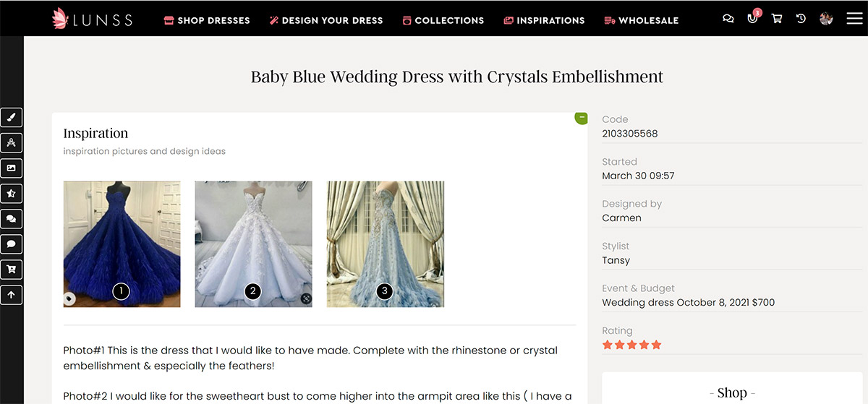Image resolution: width=868 pixels, height=404 pixels.
Task: Open the magnet notifications icon with badge
Action: pyautogui.click(x=753, y=19)
